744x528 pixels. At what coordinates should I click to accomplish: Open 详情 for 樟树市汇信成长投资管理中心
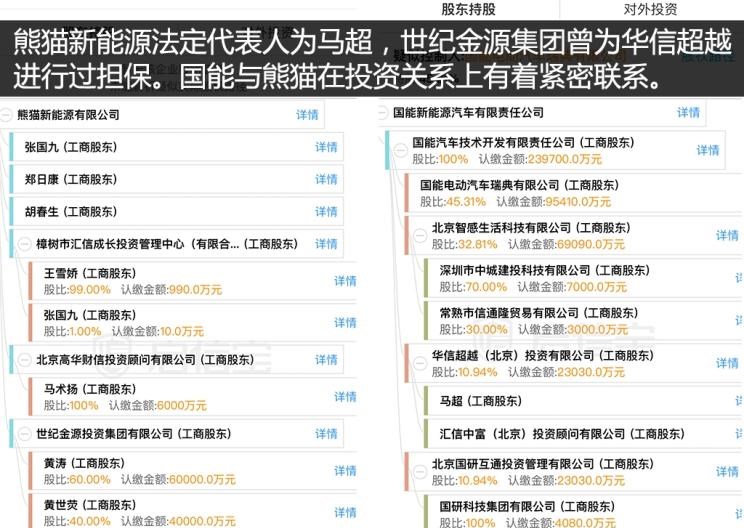[326, 244]
